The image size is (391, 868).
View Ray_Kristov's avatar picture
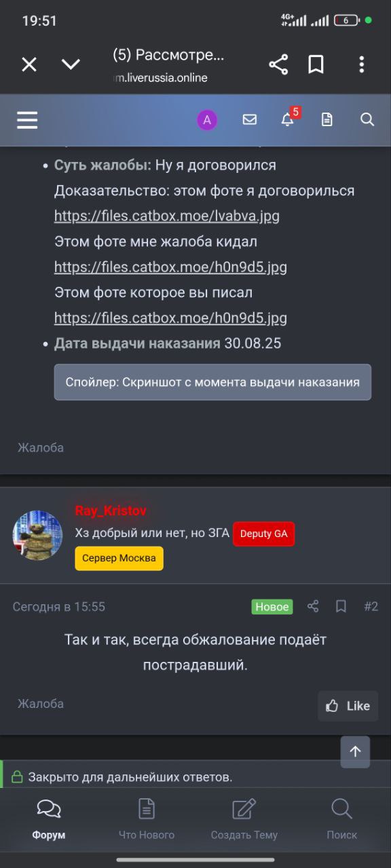click(x=37, y=535)
